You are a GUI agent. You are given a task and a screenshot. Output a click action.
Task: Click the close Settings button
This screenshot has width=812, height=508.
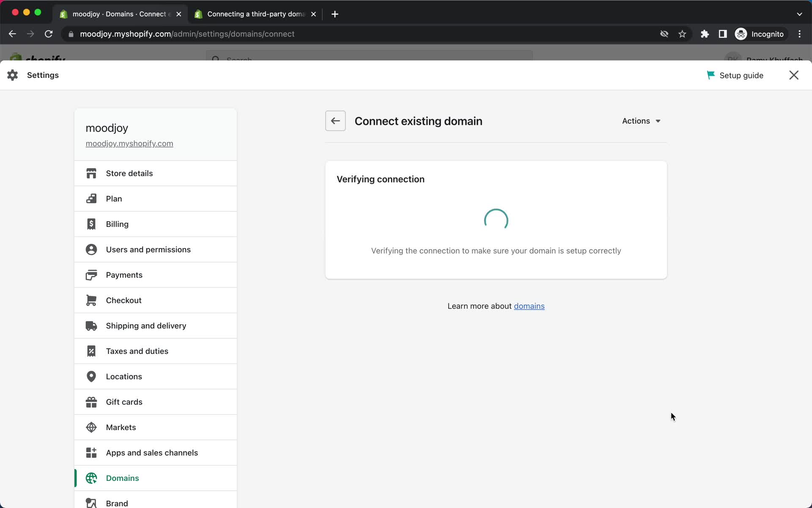(794, 75)
